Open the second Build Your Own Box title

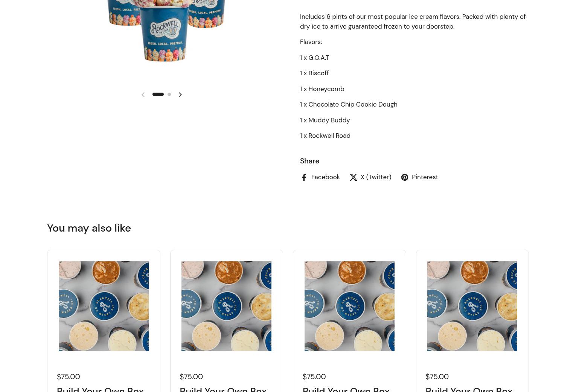[223, 389]
